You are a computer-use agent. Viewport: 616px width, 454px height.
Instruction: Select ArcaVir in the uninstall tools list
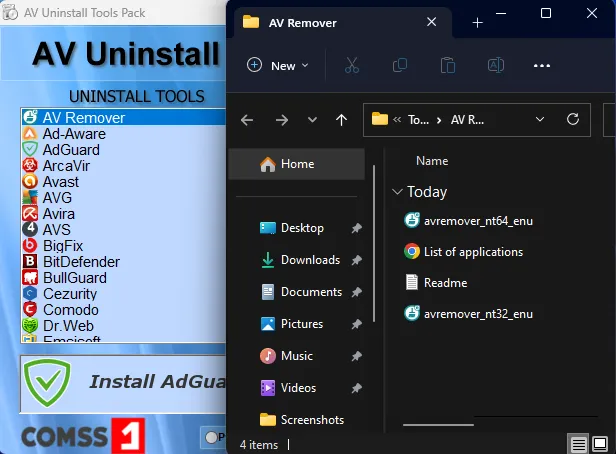click(123, 166)
